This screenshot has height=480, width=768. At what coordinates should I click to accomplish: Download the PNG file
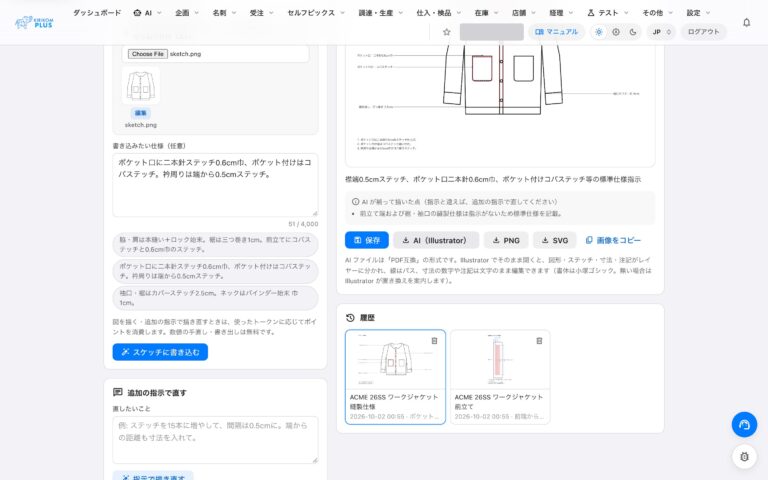point(506,240)
